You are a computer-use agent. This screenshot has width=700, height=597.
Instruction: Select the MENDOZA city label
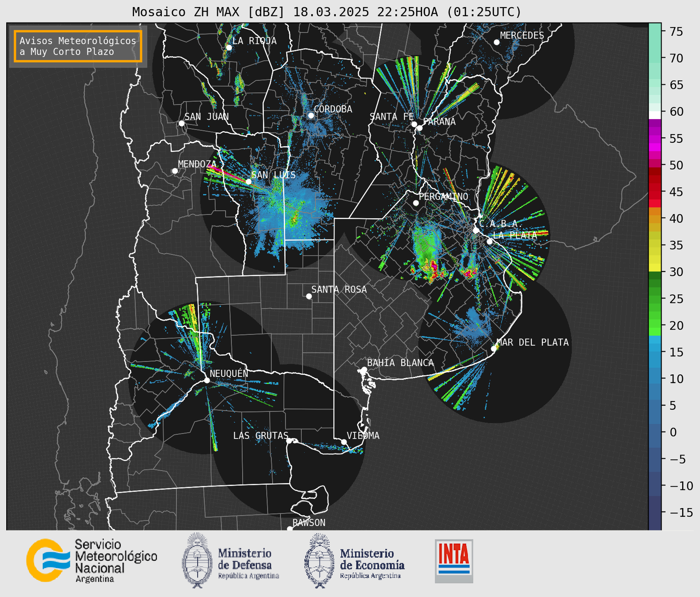(x=197, y=164)
